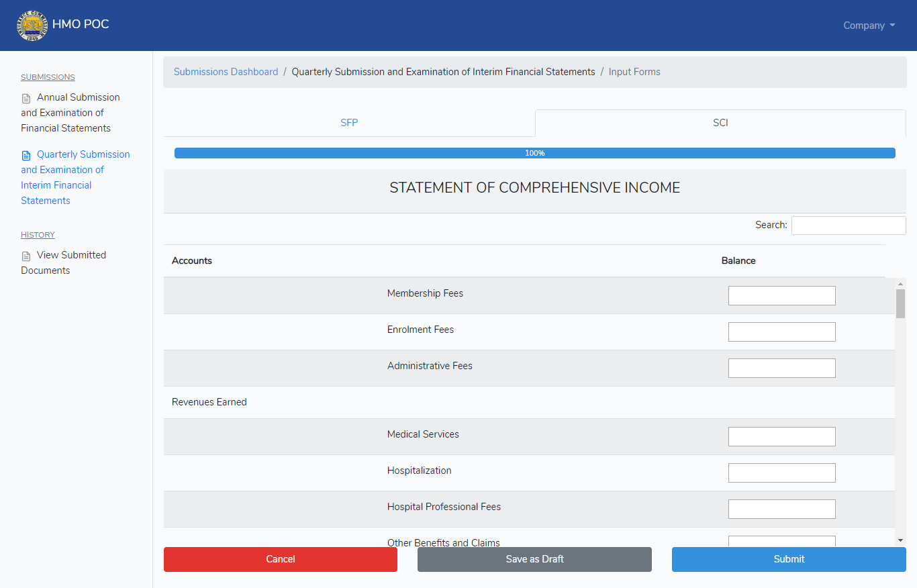
Task: Click the Membership Fees label
Action: [425, 293]
